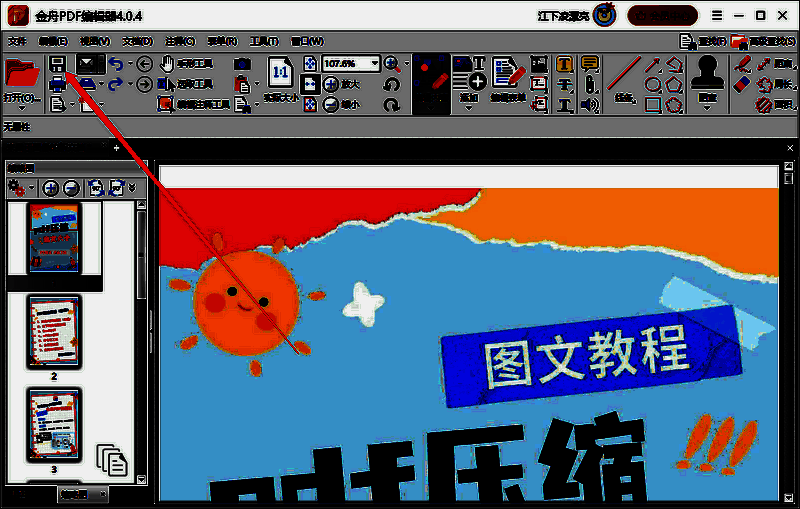The height and width of the screenshot is (509, 800).
Task: Select page 3 thumbnail
Action: pyautogui.click(x=54, y=425)
